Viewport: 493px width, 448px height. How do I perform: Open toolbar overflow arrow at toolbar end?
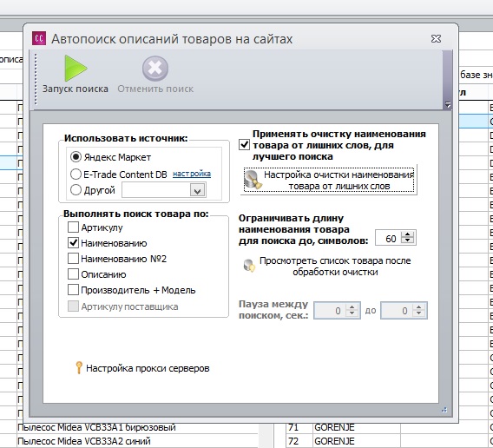pyautogui.click(x=448, y=105)
